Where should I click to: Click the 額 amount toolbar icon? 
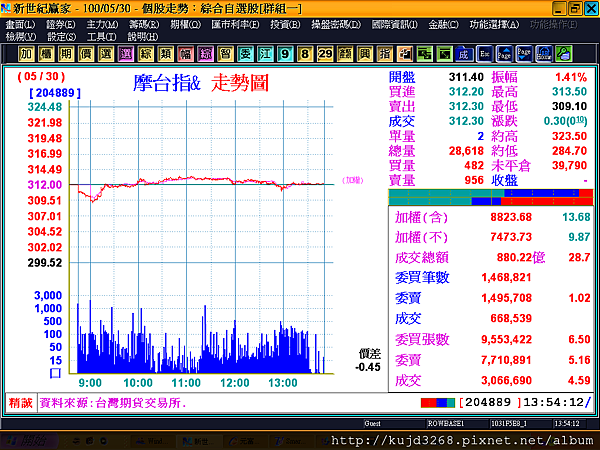[x=345, y=54]
